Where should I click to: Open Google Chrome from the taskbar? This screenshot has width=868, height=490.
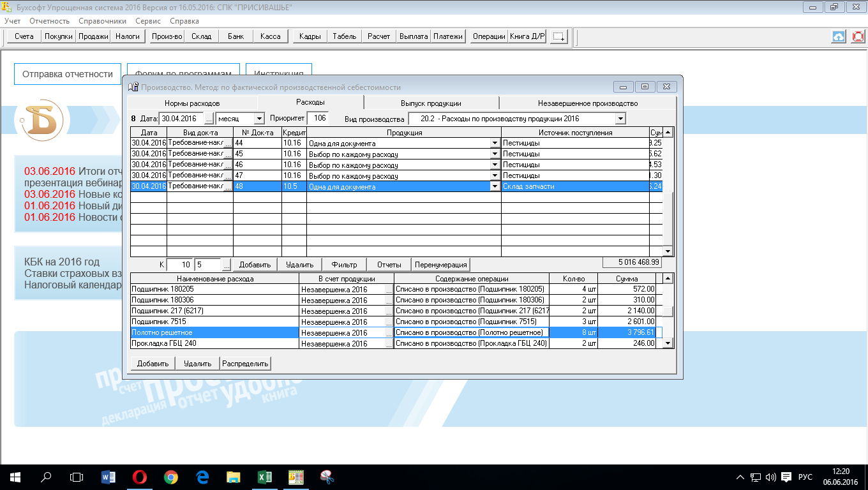pyautogui.click(x=170, y=477)
